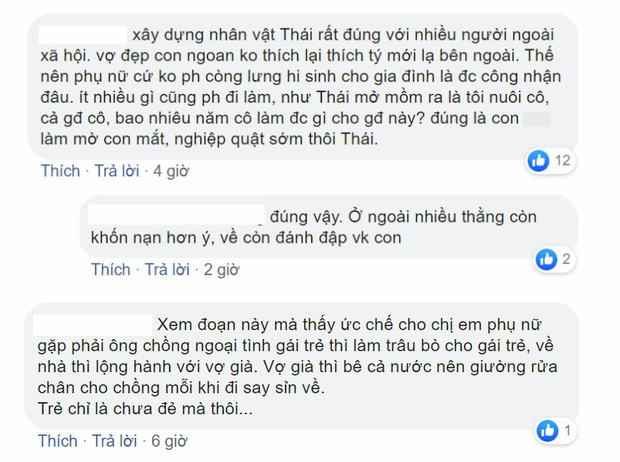Open the blurred author name before "đúng vậy"
The width and height of the screenshot is (620, 462).
coord(176,216)
